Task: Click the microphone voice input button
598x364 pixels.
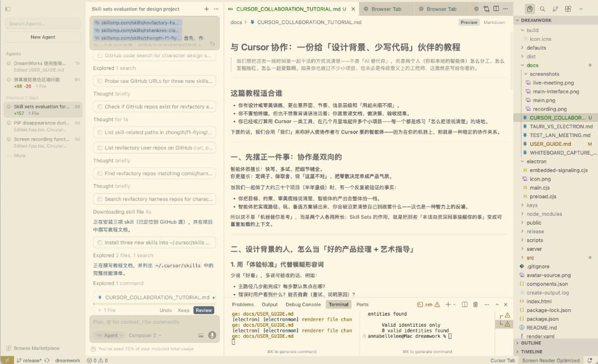Action: 212,335
